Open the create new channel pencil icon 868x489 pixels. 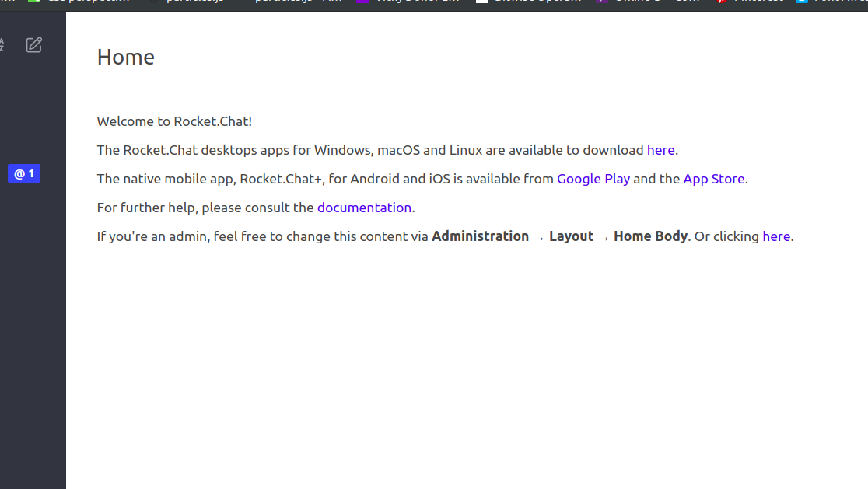[x=33, y=45]
